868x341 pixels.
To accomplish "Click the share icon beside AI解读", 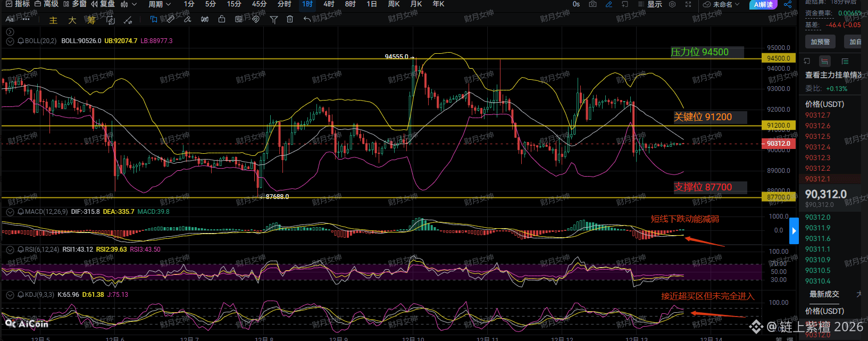I will [x=788, y=4].
